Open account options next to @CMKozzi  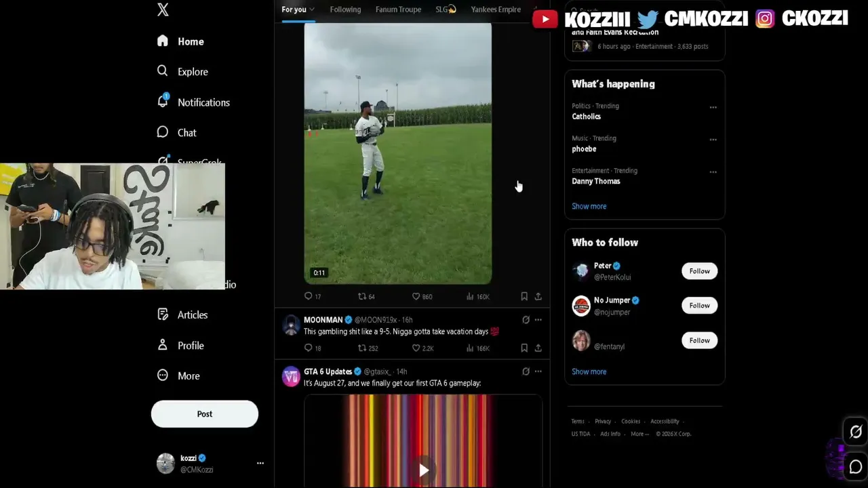[260, 463]
